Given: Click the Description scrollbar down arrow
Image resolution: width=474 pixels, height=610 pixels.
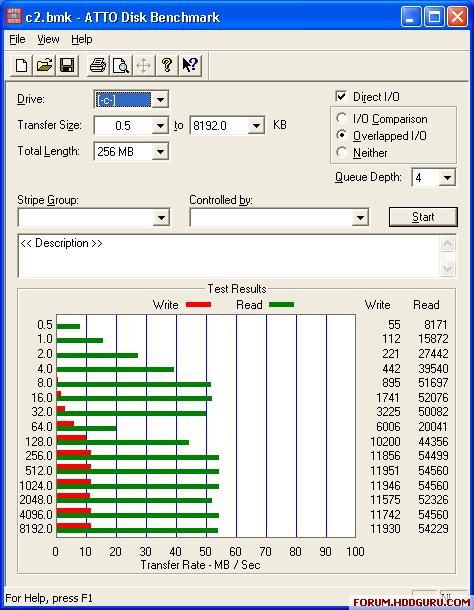Looking at the screenshot, I should [448, 268].
